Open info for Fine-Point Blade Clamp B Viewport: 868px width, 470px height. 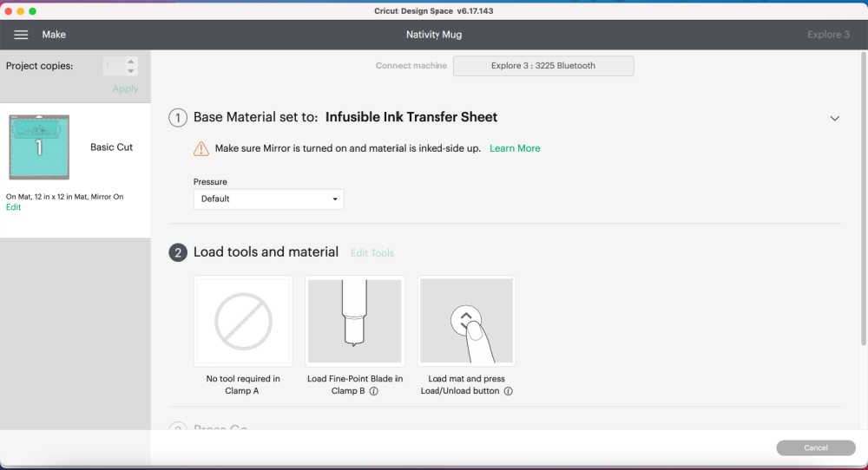point(373,391)
